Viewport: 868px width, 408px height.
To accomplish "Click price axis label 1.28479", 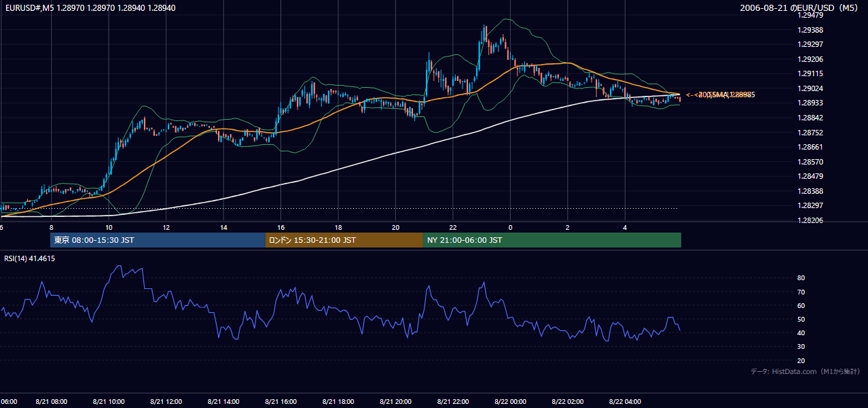I will (810, 176).
